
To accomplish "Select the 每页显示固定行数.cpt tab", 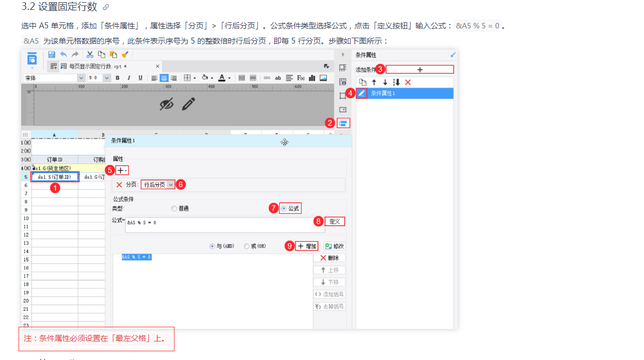I will pyautogui.click(x=98, y=66).
